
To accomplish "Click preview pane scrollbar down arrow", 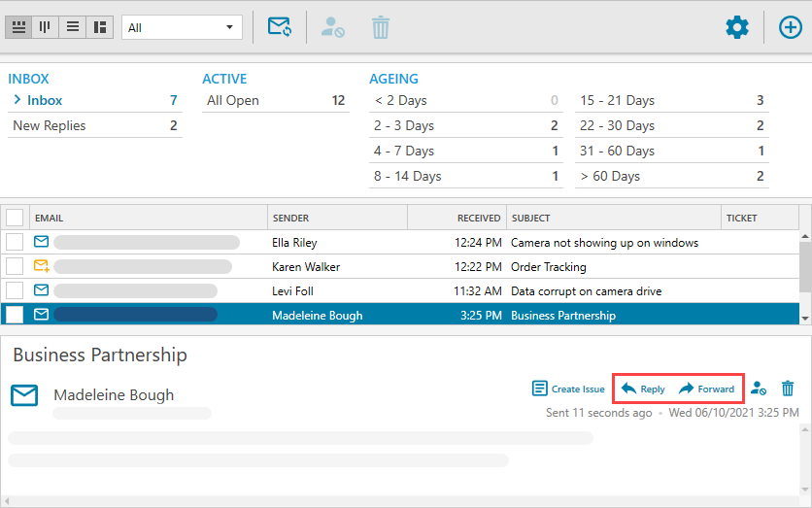I will coord(805,489).
